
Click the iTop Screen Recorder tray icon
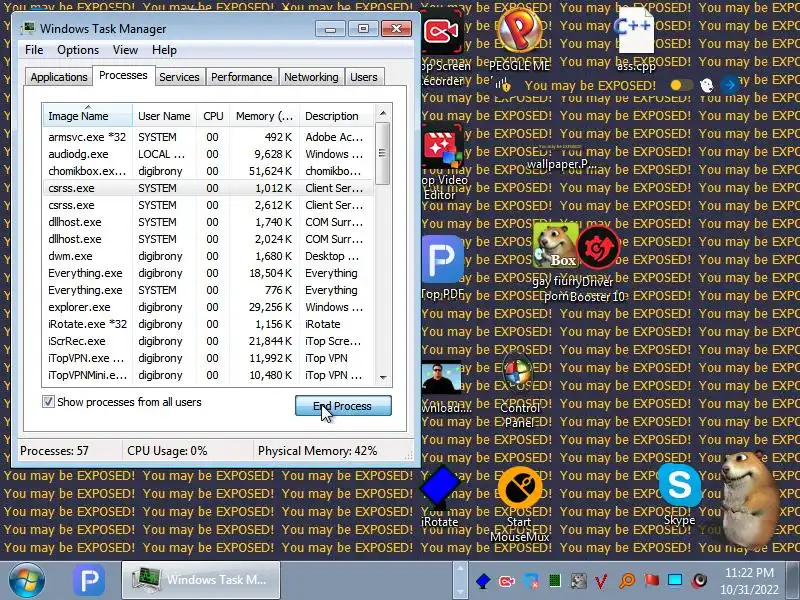(507, 581)
